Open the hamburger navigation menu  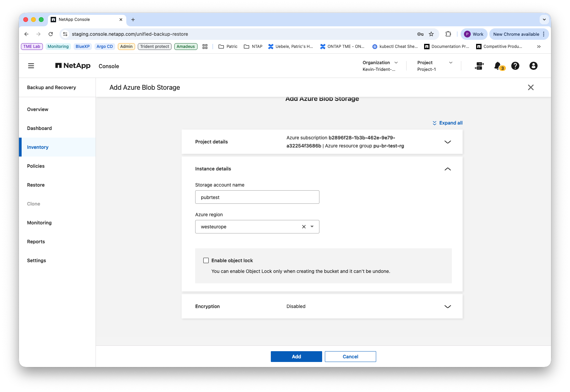pyautogui.click(x=31, y=66)
